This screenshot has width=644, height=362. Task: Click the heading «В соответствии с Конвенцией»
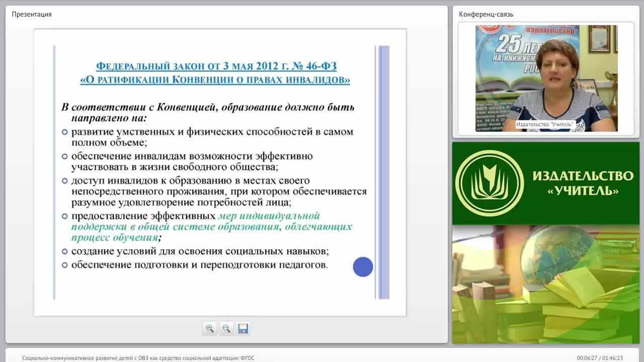tap(208, 113)
